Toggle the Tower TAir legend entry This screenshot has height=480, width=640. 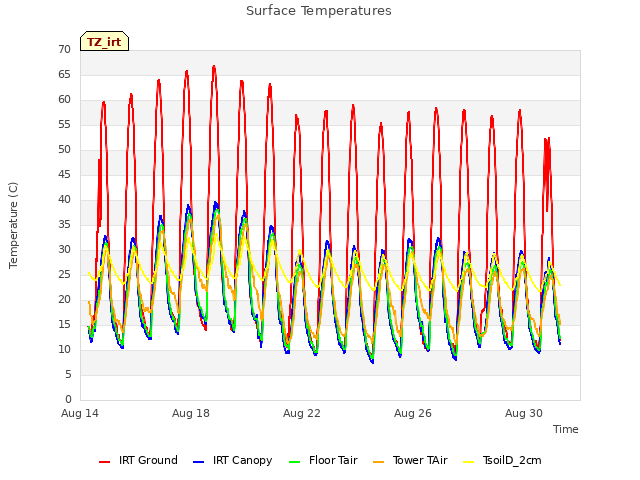410,460
